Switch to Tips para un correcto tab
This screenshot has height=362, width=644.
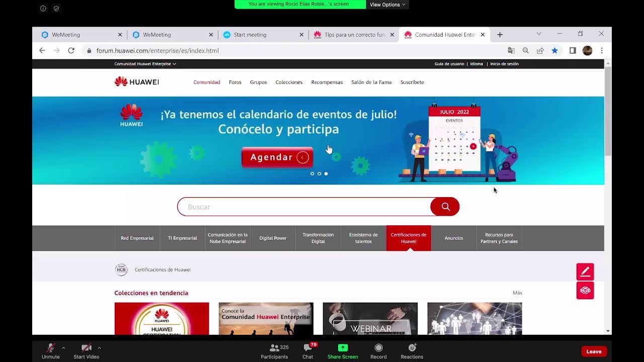pyautogui.click(x=353, y=35)
